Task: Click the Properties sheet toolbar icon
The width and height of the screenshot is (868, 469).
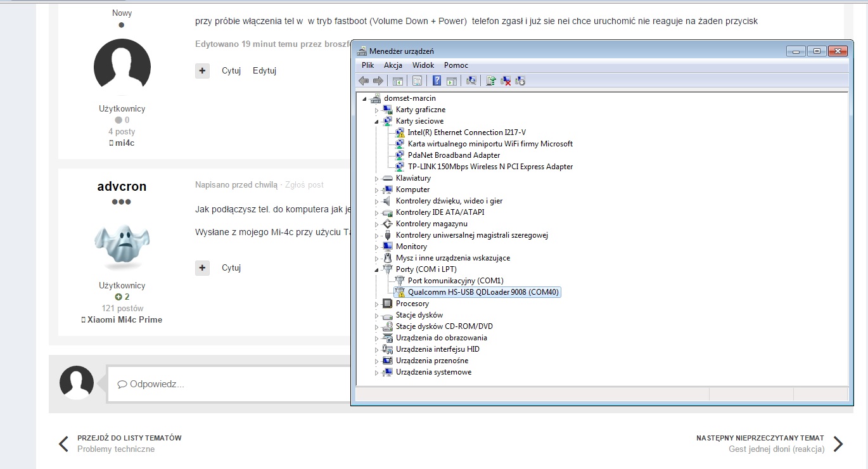Action: point(417,80)
